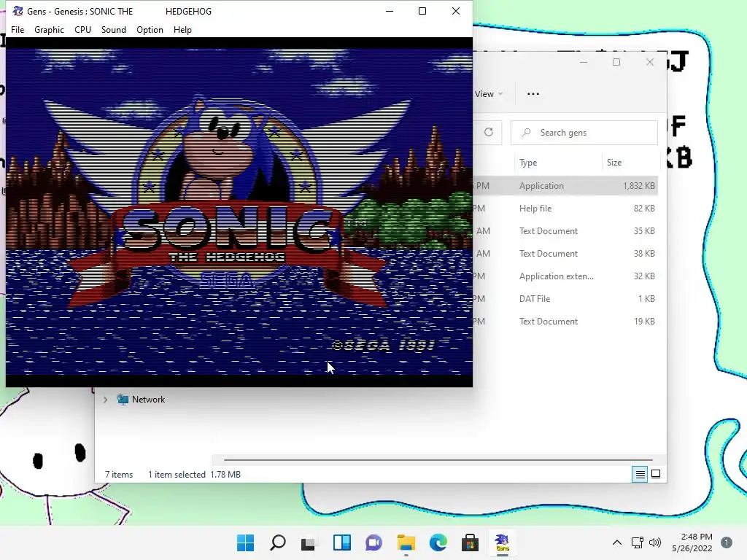Expand the Network tree node chevron
Image resolution: width=747 pixels, height=560 pixels.
[x=105, y=400]
